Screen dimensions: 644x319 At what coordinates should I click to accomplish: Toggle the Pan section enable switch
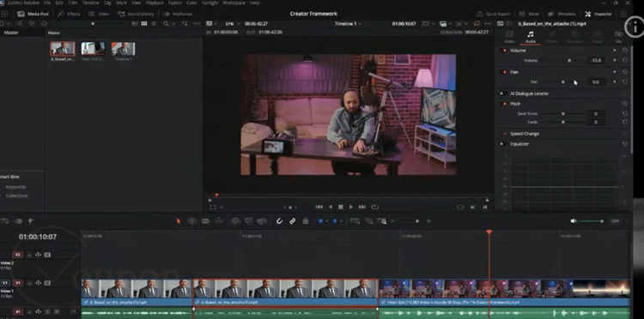tap(504, 72)
